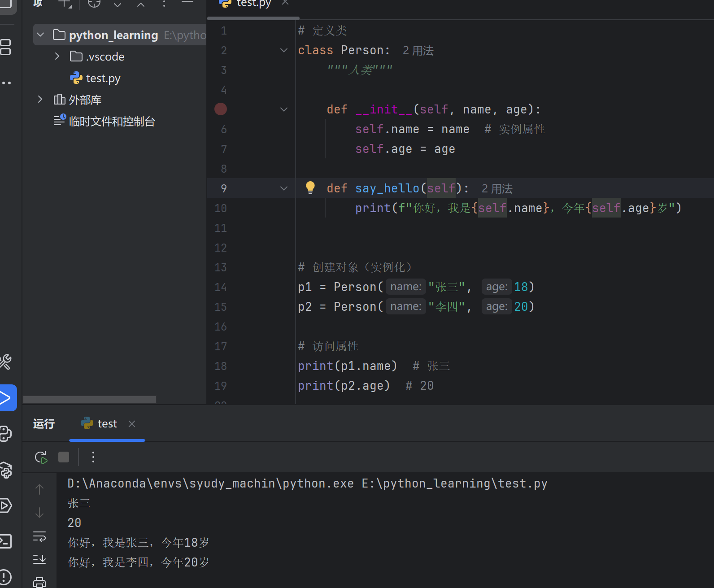
Task: Open Project panel options menu
Action: click(164, 4)
